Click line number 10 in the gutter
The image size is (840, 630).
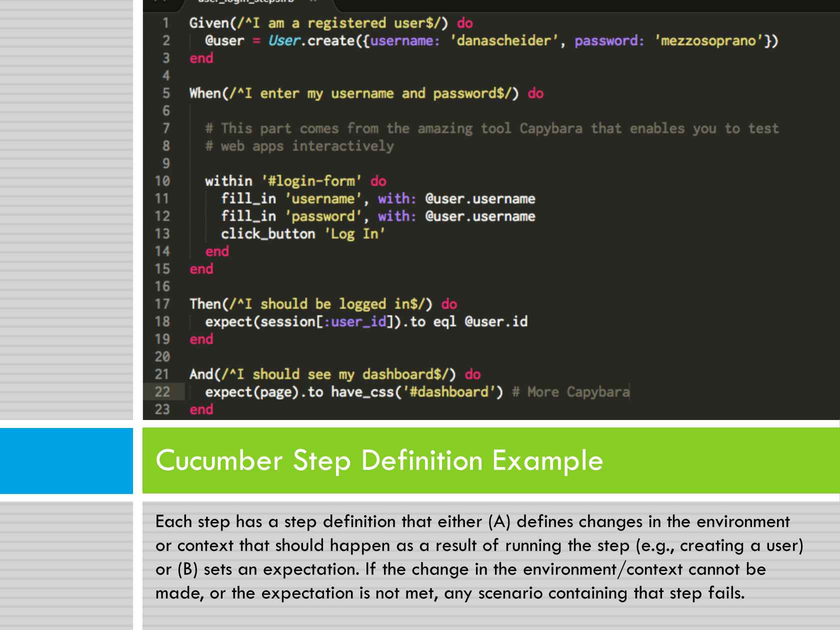(x=162, y=181)
